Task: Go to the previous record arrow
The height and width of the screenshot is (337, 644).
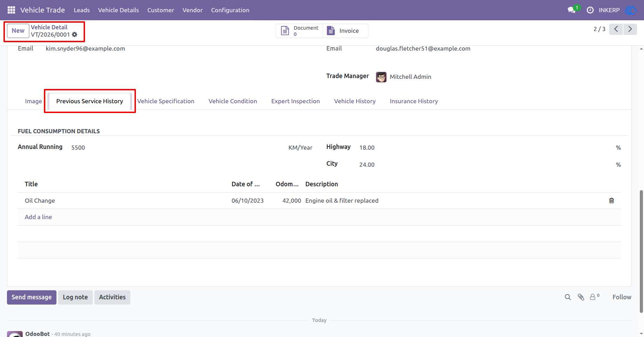Action: (616, 29)
